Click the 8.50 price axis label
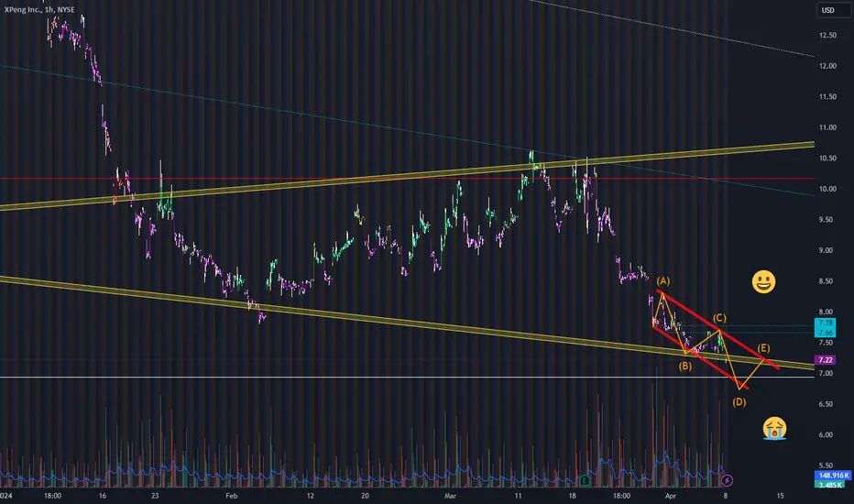The width and height of the screenshot is (854, 504). pos(826,281)
